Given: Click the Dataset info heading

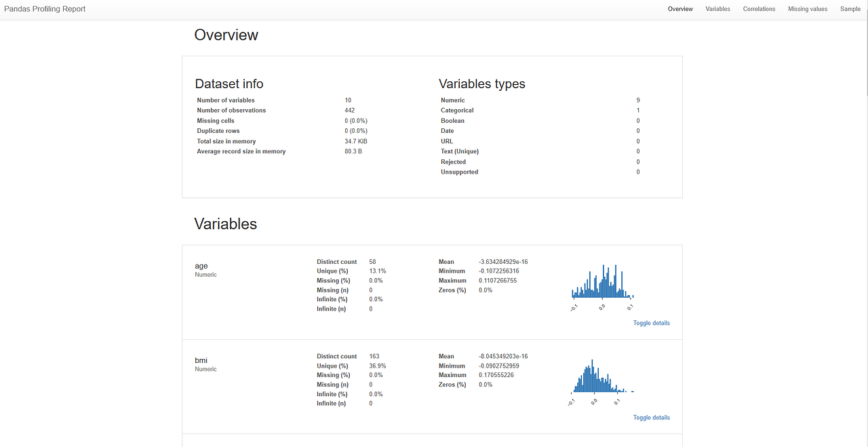Looking at the screenshot, I should click(229, 84).
